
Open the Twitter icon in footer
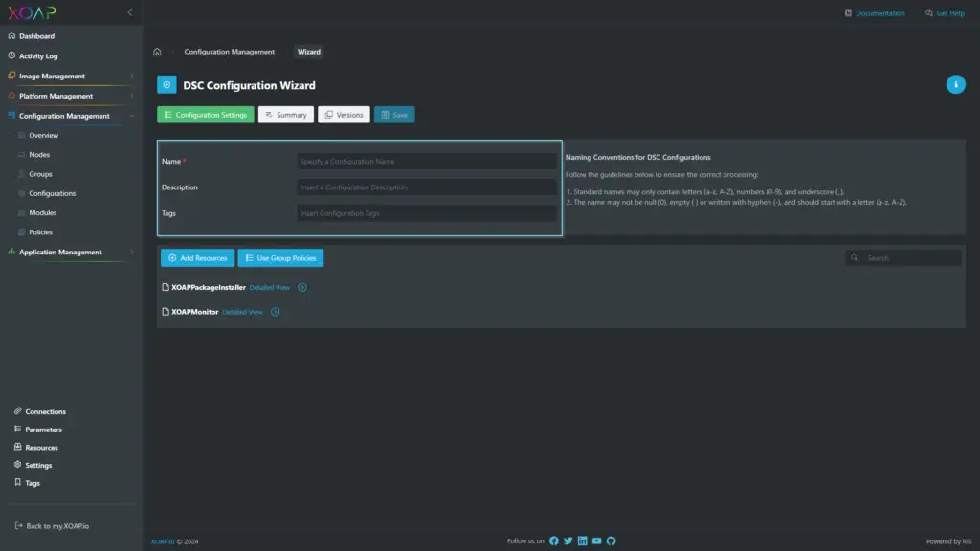[568, 541]
